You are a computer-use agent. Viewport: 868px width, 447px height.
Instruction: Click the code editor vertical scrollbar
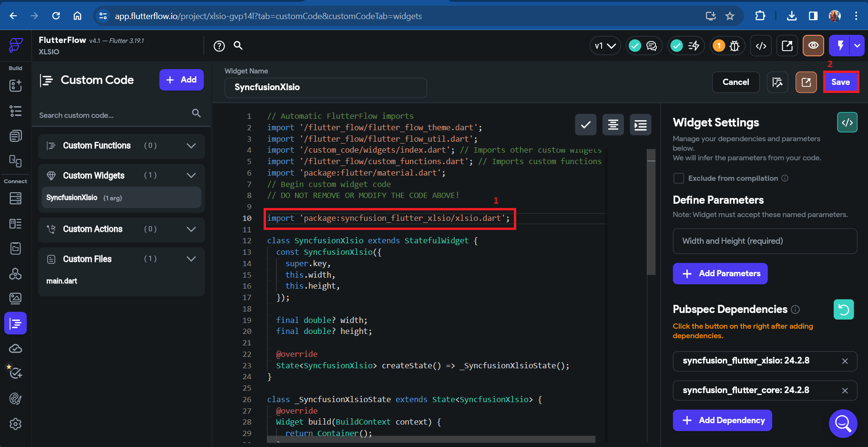(x=651, y=212)
